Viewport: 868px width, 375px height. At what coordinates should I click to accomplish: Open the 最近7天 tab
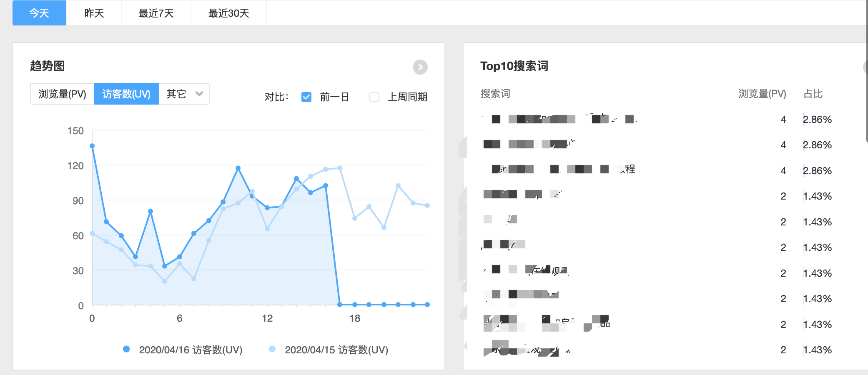coord(156,13)
